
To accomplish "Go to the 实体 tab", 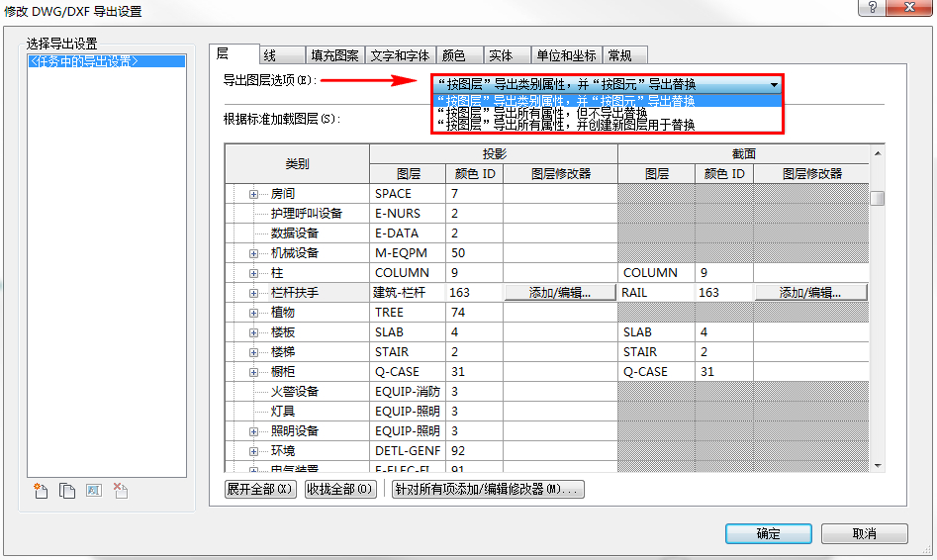I will pyautogui.click(x=507, y=55).
